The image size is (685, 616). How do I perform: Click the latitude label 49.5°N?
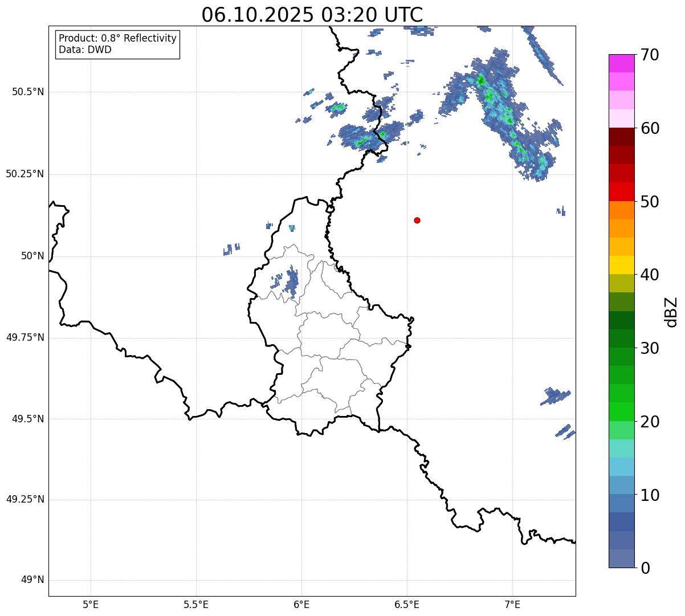(28, 419)
